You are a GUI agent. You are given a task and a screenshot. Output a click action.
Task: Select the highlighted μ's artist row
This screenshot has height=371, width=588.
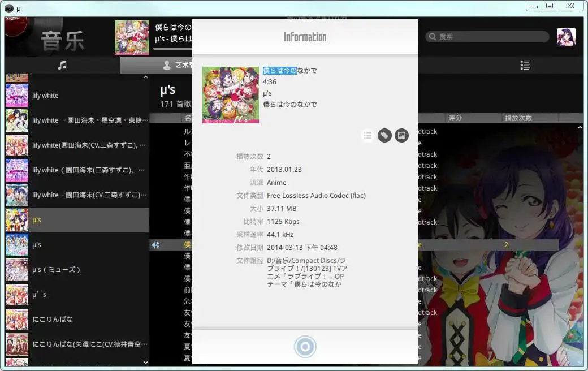77,220
